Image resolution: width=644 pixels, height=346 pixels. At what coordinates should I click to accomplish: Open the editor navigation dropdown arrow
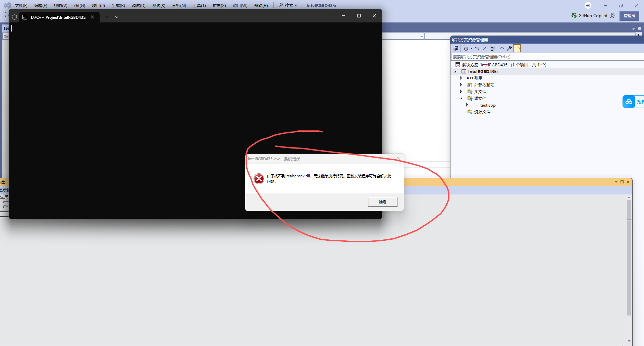pyautogui.click(x=422, y=36)
